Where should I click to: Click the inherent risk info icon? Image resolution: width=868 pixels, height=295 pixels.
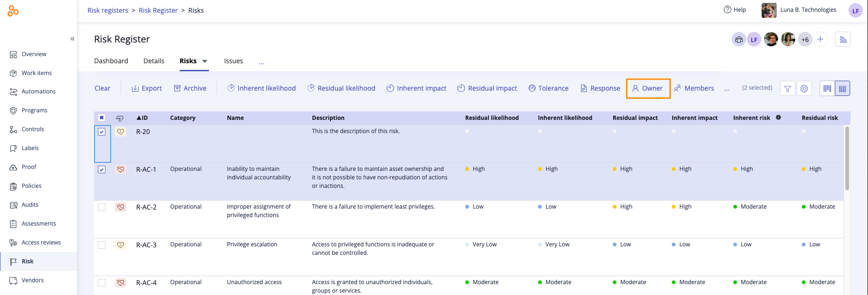[778, 118]
